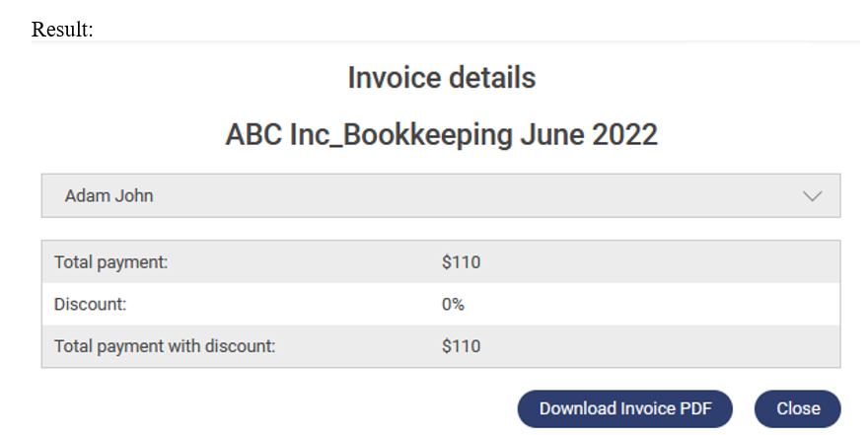Click the 'Total payment:' label
The height and width of the screenshot is (435, 868).
coord(111,262)
